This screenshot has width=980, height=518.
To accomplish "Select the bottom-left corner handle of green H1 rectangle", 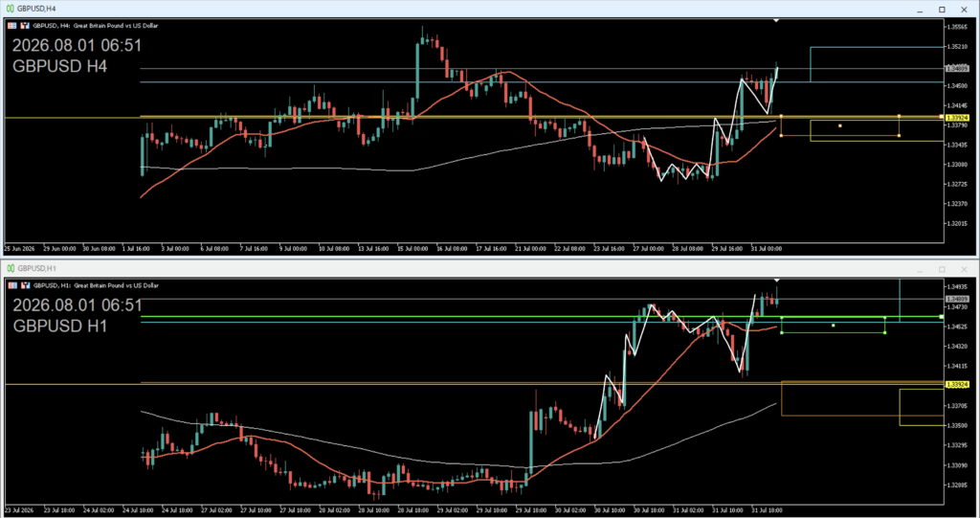I will [x=782, y=333].
